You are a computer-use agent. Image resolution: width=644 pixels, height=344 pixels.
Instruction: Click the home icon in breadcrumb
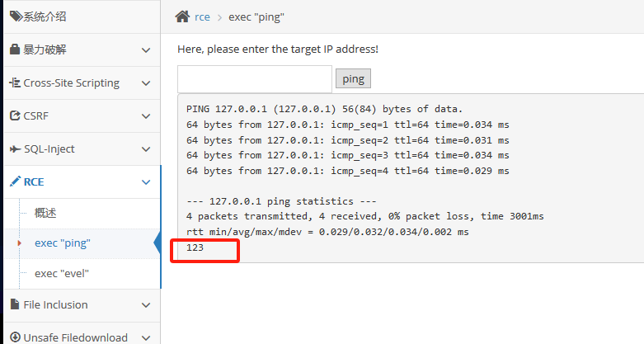point(182,16)
